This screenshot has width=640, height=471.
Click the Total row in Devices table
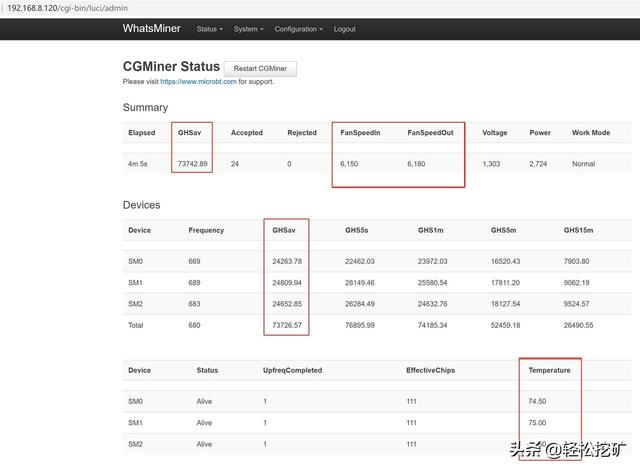[138, 325]
